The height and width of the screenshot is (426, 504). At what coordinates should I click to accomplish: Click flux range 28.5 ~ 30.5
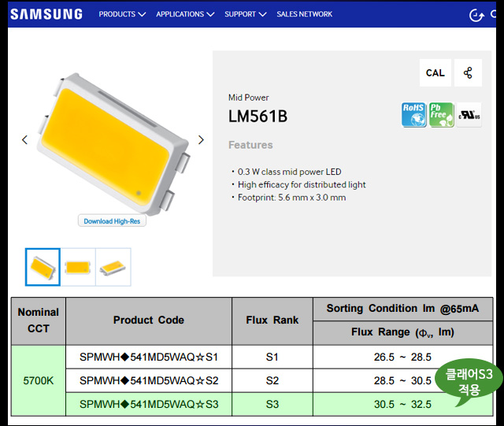pos(402,380)
